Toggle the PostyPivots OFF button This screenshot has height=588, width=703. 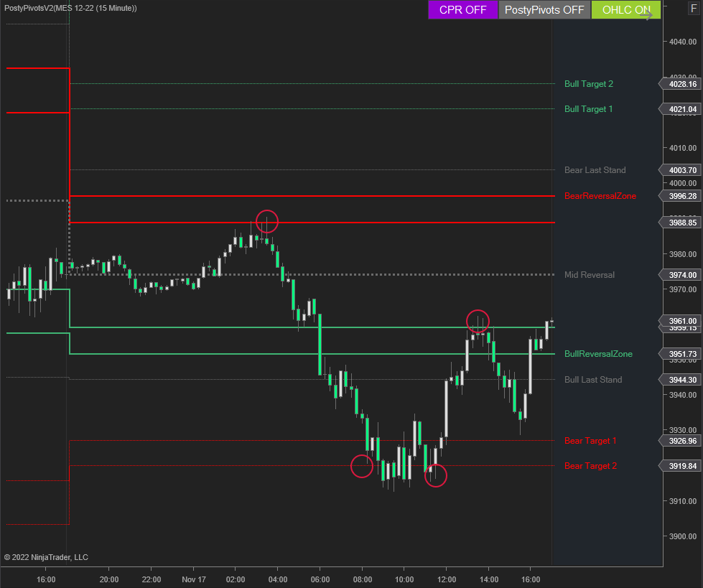(x=544, y=10)
